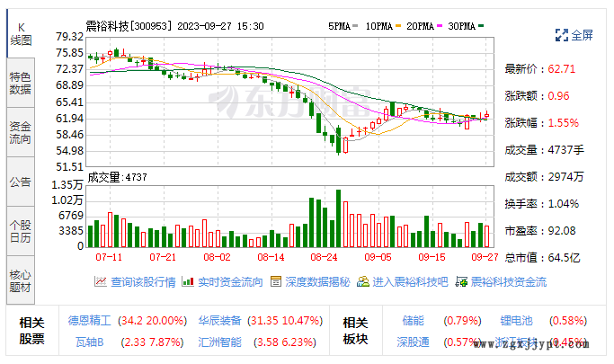
Task: Click the 08-02 date axis label
Action: [217, 257]
